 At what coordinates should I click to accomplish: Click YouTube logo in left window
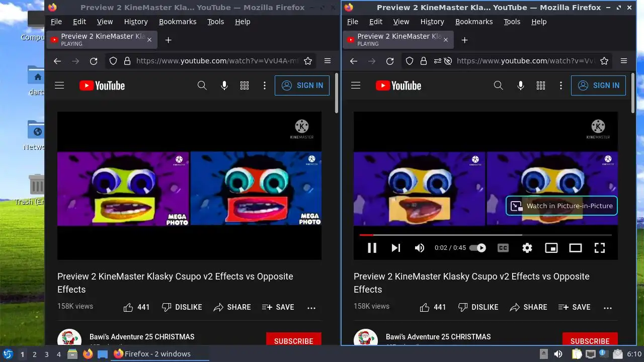pos(102,85)
